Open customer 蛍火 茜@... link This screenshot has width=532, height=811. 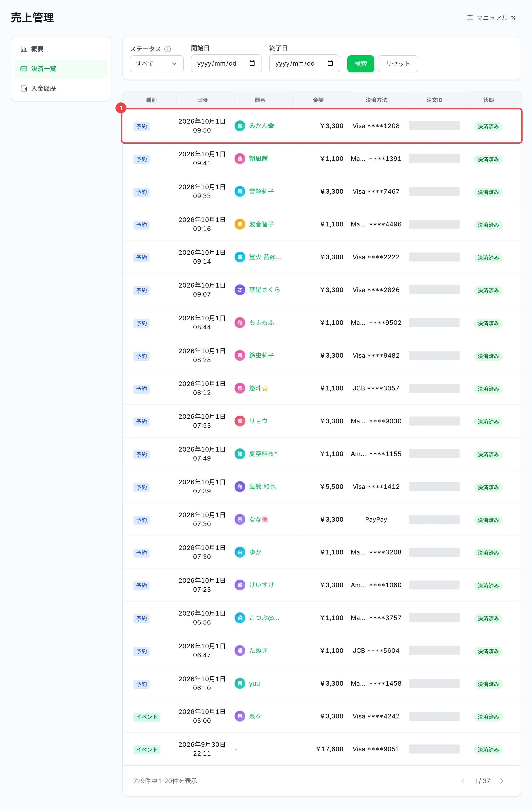point(265,257)
